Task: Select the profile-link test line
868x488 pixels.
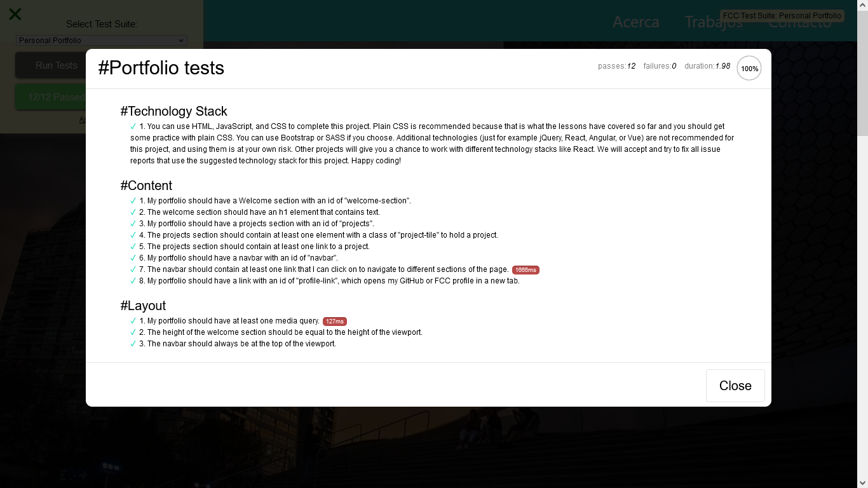Action: pos(329,281)
